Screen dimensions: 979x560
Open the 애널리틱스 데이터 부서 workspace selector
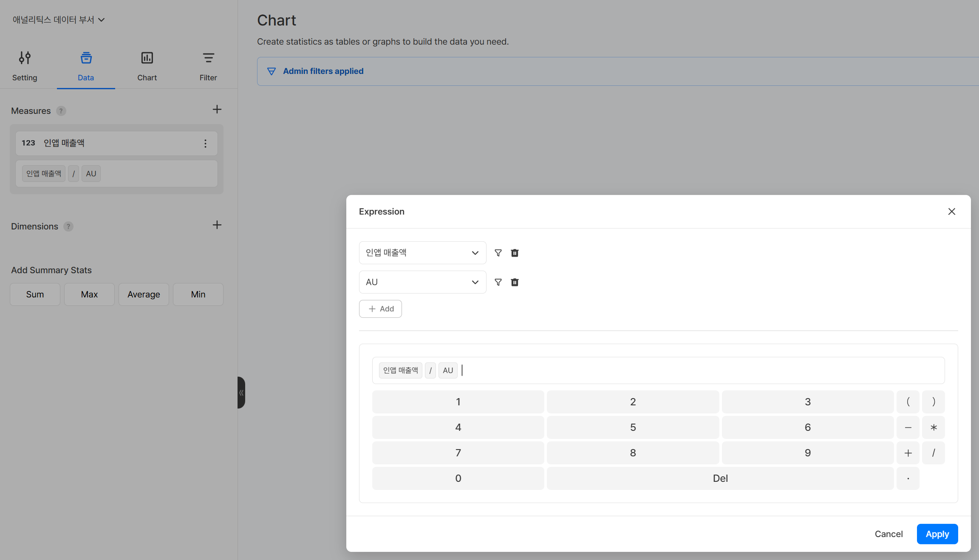coord(59,20)
